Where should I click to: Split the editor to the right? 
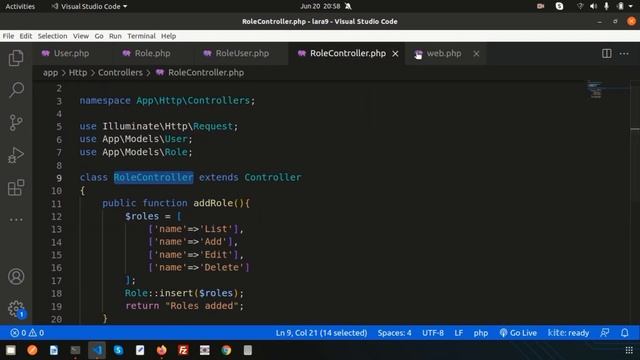[x=607, y=53]
